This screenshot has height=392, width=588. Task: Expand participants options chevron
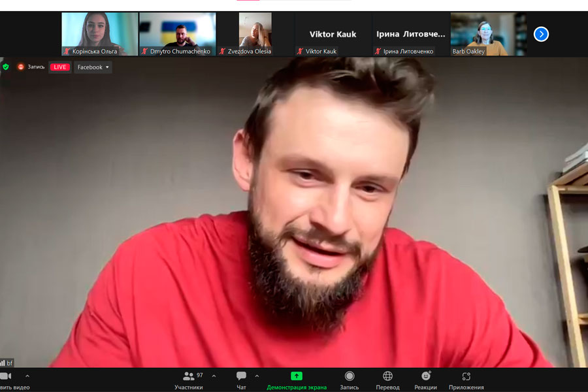(x=214, y=376)
